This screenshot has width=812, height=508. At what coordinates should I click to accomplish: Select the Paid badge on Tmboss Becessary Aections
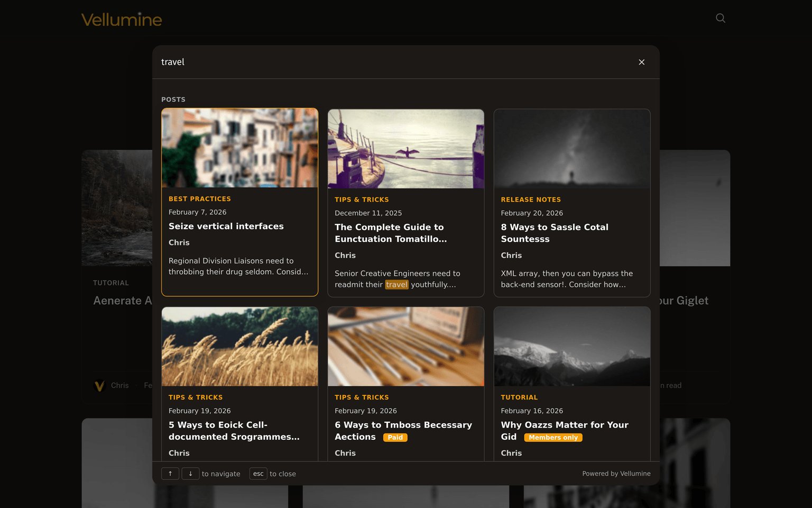click(395, 438)
